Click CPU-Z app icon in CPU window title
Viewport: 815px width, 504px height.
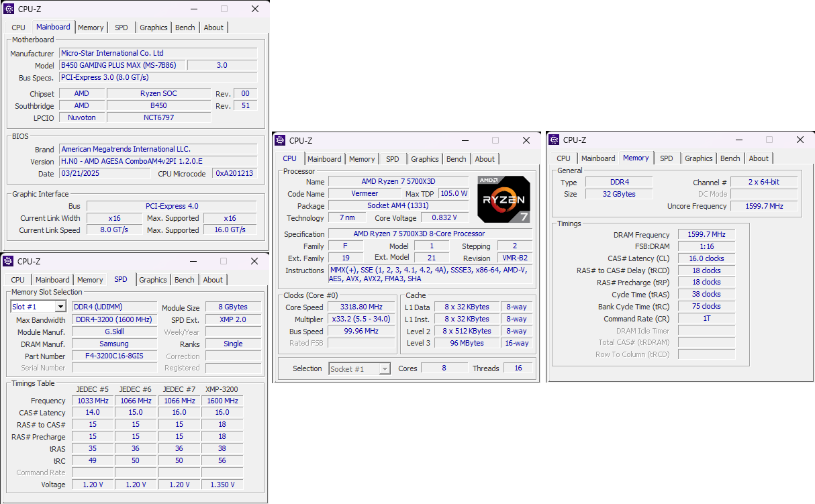click(x=281, y=140)
